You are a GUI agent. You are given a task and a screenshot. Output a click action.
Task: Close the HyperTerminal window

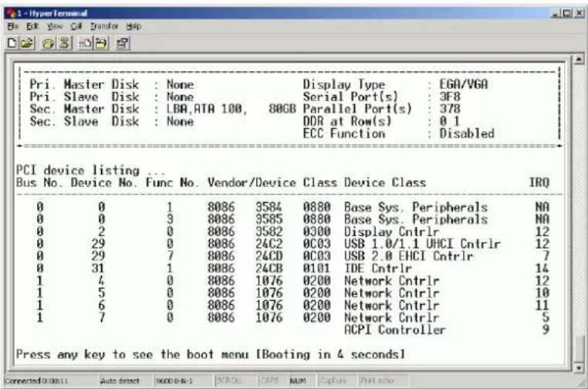(x=580, y=13)
